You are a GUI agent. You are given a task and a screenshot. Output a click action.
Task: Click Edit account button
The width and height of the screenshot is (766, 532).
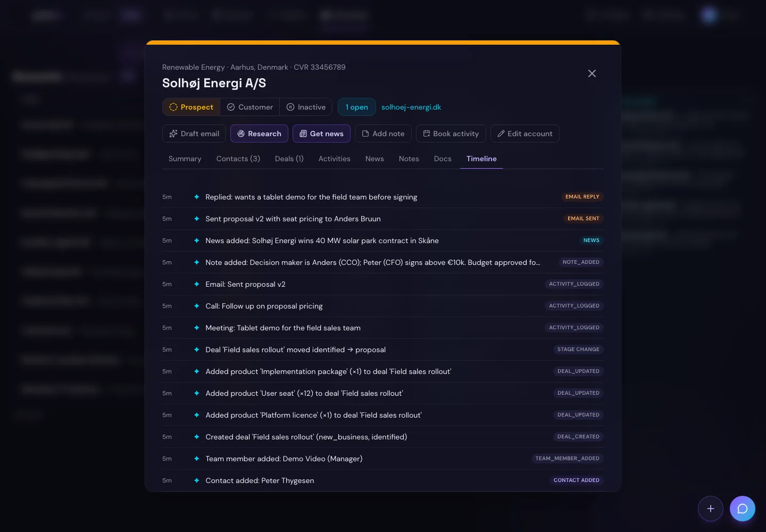pyautogui.click(x=524, y=134)
